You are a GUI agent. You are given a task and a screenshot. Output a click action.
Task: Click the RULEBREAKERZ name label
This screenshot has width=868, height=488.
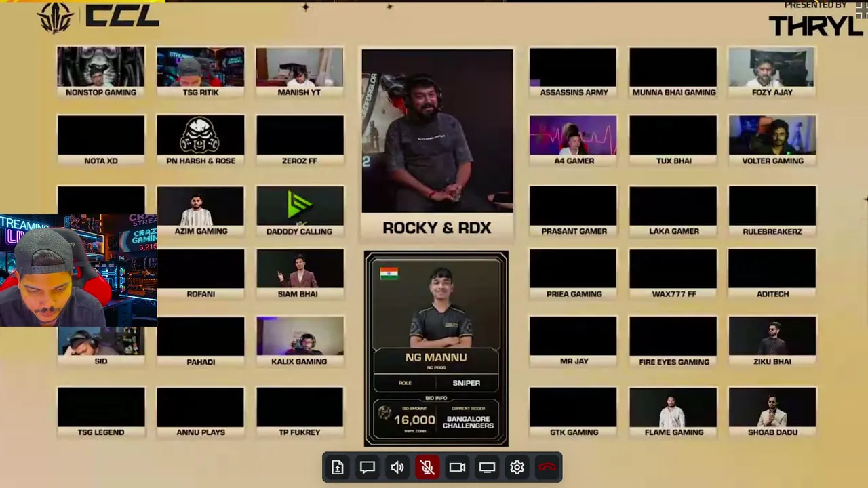772,231
